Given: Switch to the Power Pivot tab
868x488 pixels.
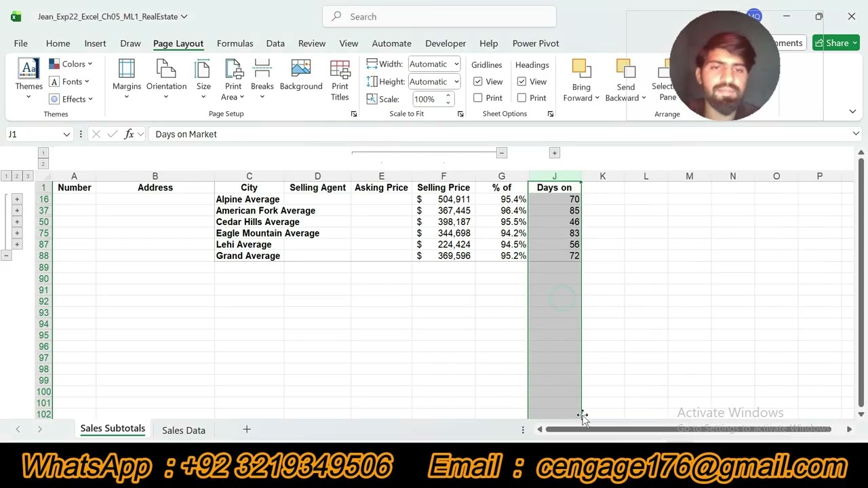Looking at the screenshot, I should tap(536, 43).
